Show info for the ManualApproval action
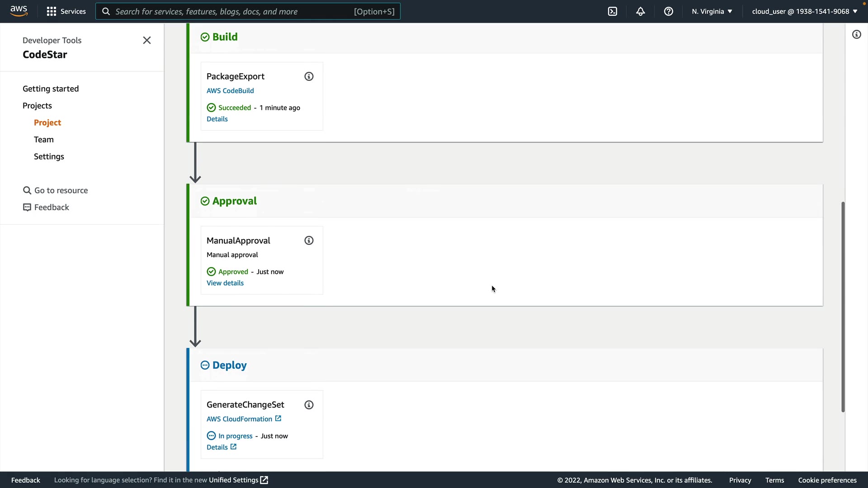The width and height of the screenshot is (868, 488). click(309, 240)
